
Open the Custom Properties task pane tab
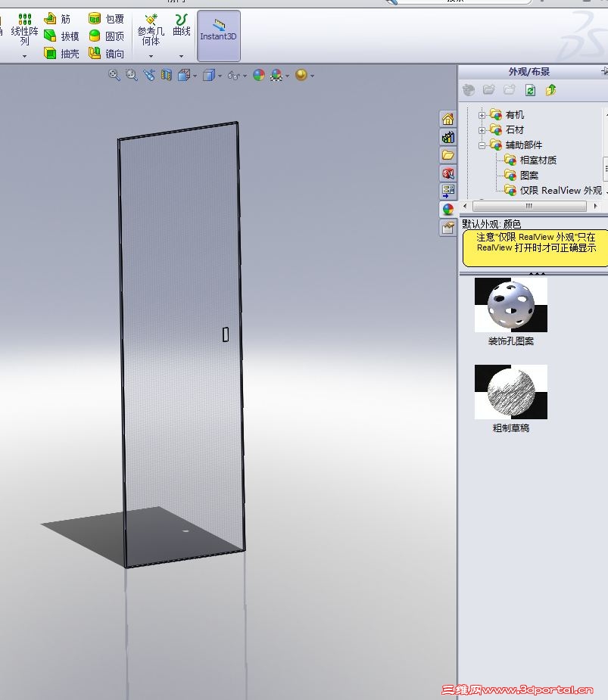tap(447, 228)
